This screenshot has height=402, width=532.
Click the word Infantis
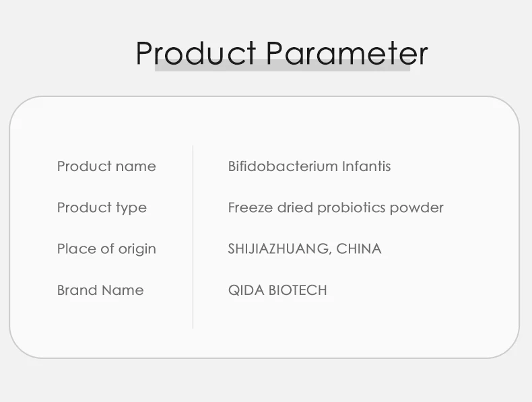[366, 166]
